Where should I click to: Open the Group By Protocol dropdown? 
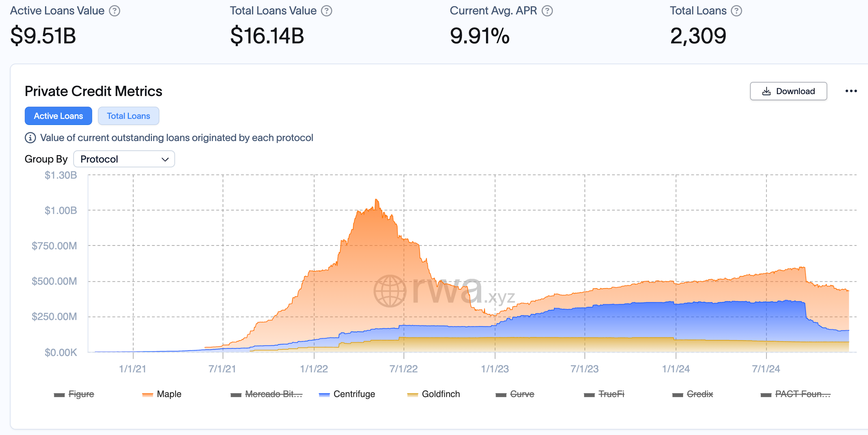(124, 159)
